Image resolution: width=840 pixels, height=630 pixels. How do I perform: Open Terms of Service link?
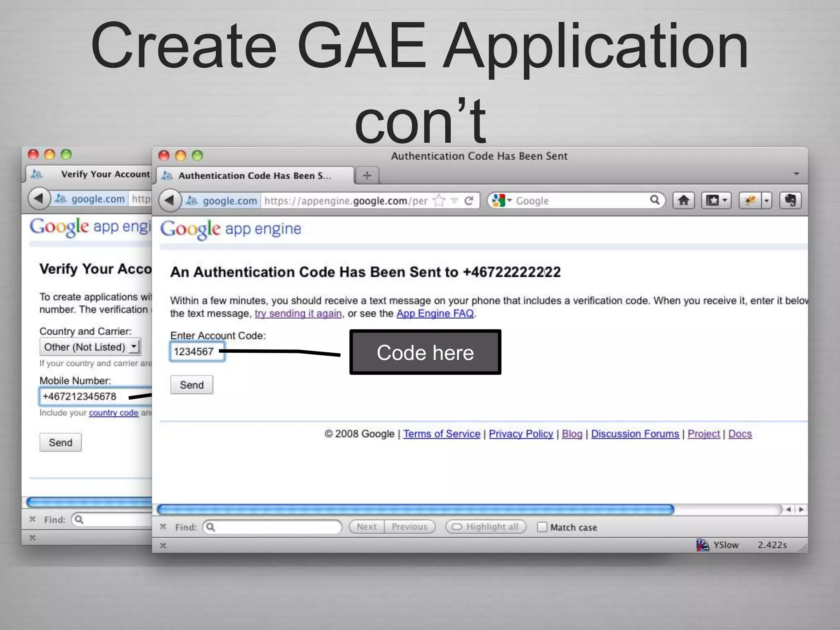coord(442,434)
